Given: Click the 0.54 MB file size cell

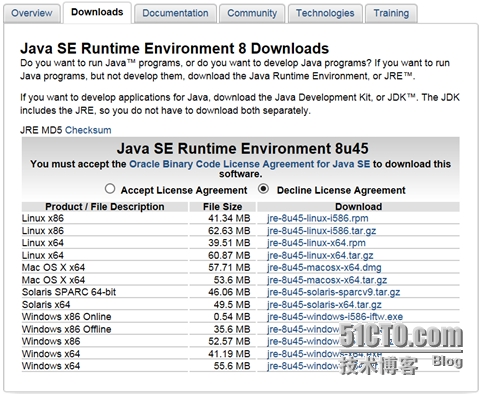Looking at the screenshot, I should point(232,317).
